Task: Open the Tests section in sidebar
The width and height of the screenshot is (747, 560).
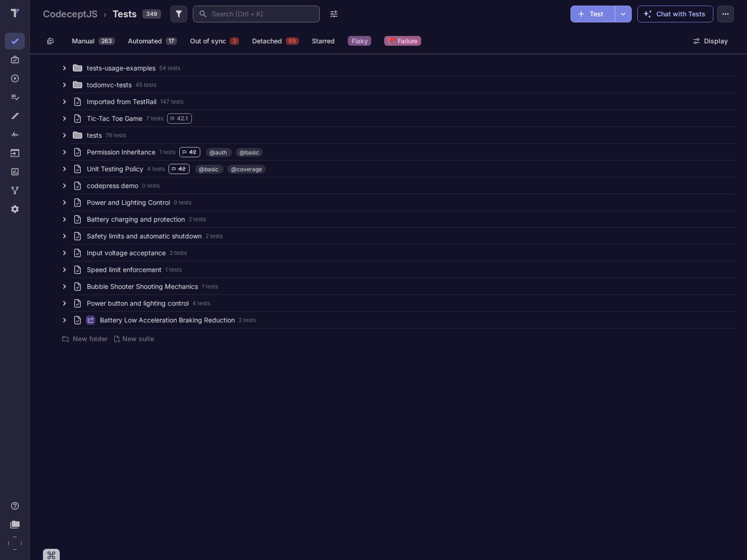Action: (x=15, y=41)
